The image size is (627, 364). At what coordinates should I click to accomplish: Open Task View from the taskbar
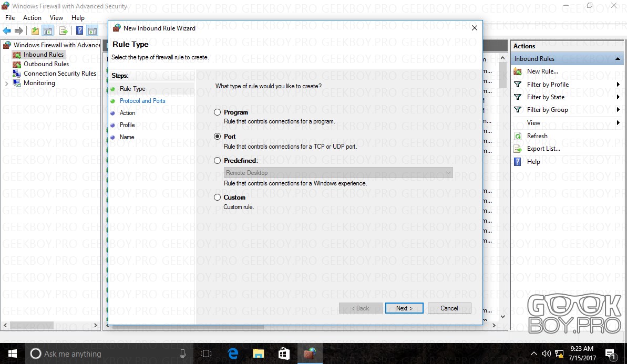tap(206, 353)
